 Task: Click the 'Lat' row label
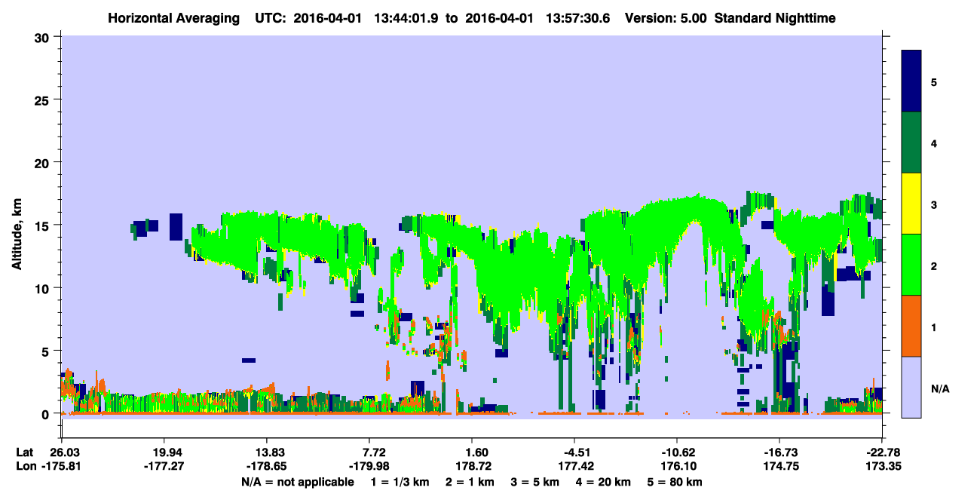(25, 452)
